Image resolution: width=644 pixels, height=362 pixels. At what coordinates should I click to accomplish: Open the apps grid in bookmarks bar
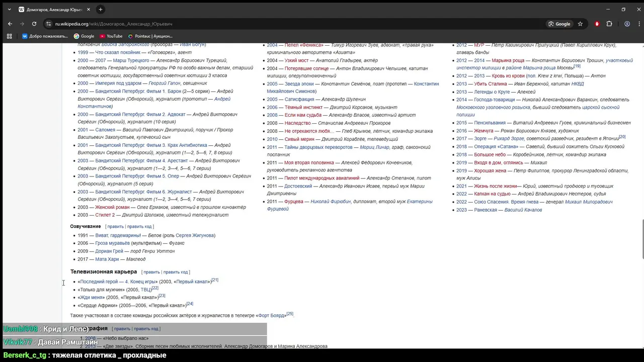pos(9,36)
